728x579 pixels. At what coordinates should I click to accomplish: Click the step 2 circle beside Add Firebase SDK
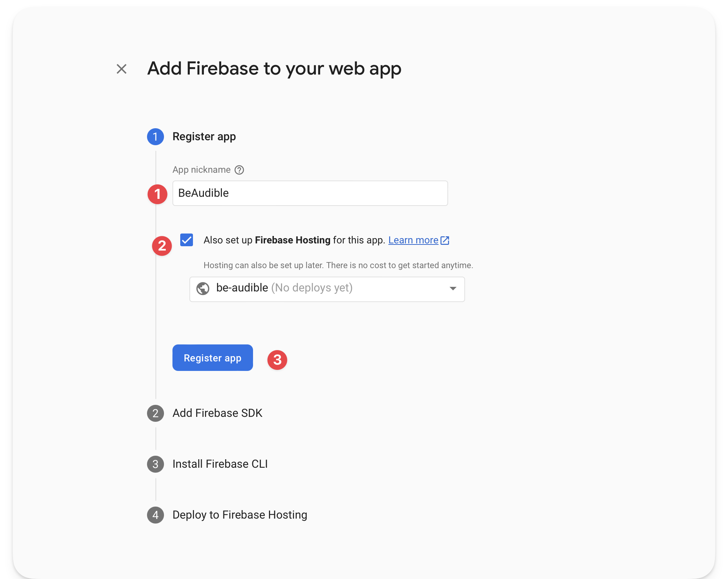(155, 413)
